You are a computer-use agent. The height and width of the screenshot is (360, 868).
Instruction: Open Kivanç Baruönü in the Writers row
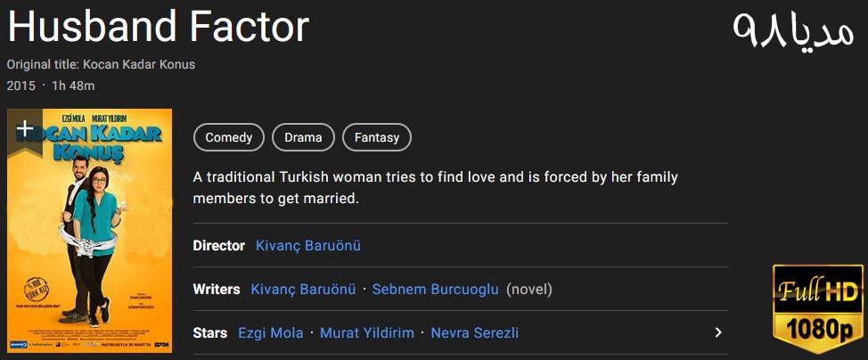304,290
